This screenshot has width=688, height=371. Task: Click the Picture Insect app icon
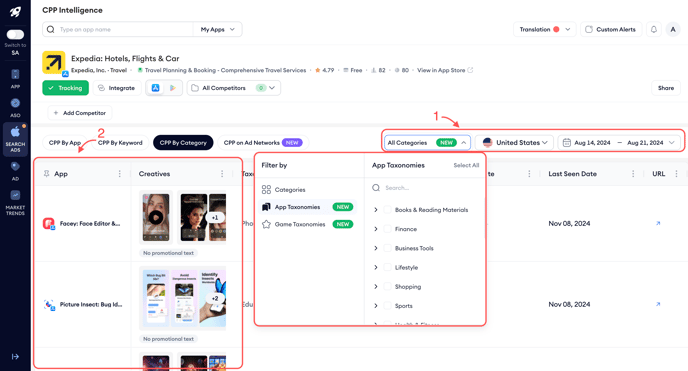click(x=48, y=304)
